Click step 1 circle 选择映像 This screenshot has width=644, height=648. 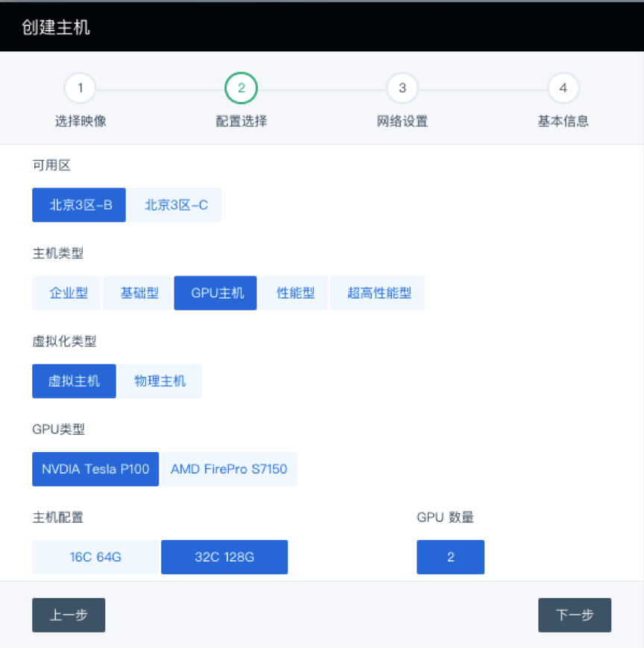[x=80, y=89]
